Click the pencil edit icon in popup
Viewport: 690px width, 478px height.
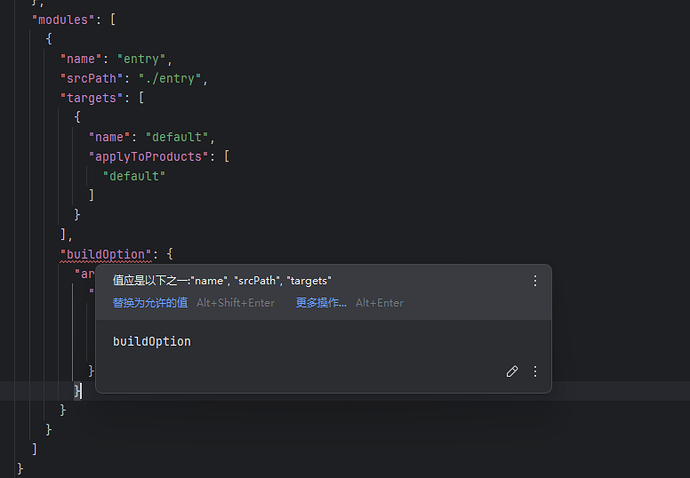point(512,371)
